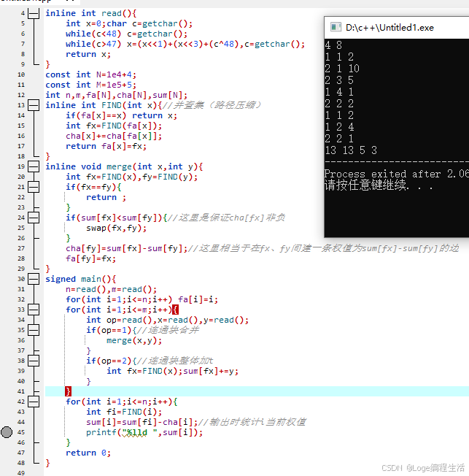Click the call 'merge(x,y);'
The height and width of the screenshot is (476, 469).
134,340
